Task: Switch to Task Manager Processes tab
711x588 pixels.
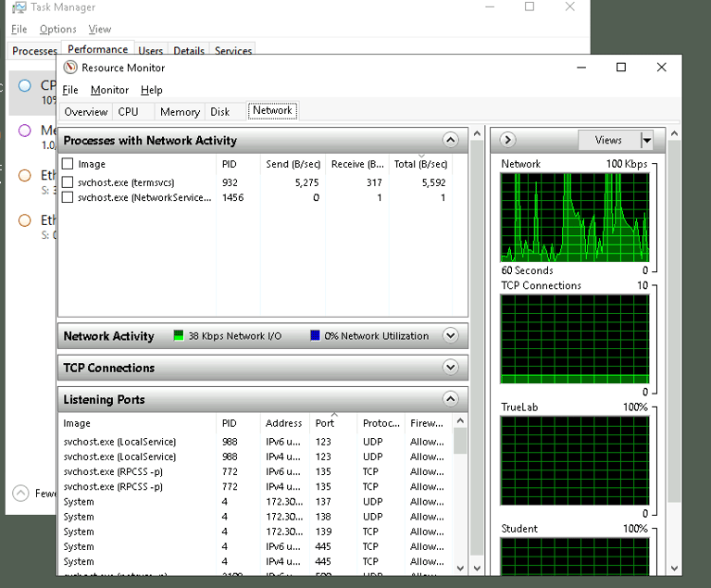Action: (x=34, y=51)
